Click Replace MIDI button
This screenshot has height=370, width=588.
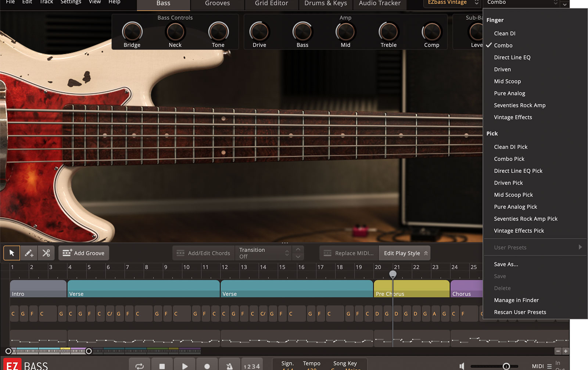[348, 253]
